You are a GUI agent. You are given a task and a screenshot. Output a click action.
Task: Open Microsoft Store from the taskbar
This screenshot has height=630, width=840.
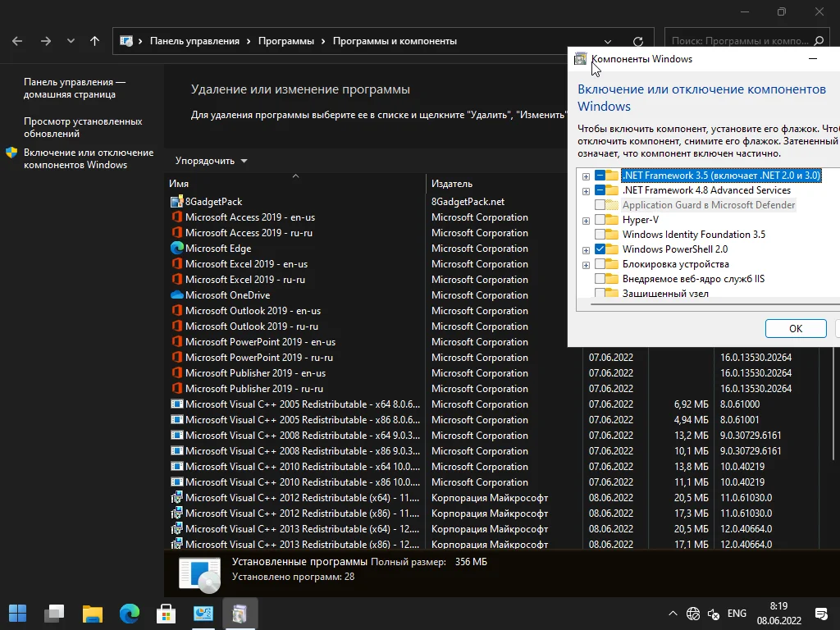(167, 614)
